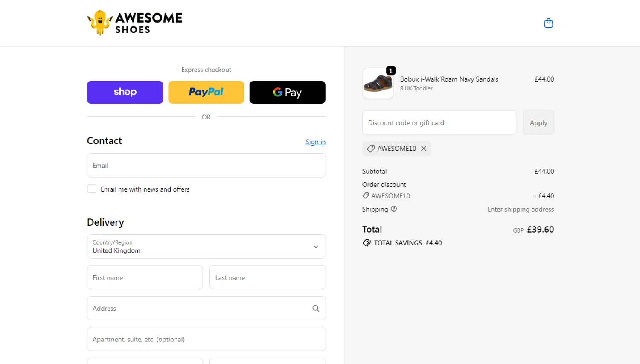
Task: Remove the AWESOME10 discount code
Action: tap(424, 149)
